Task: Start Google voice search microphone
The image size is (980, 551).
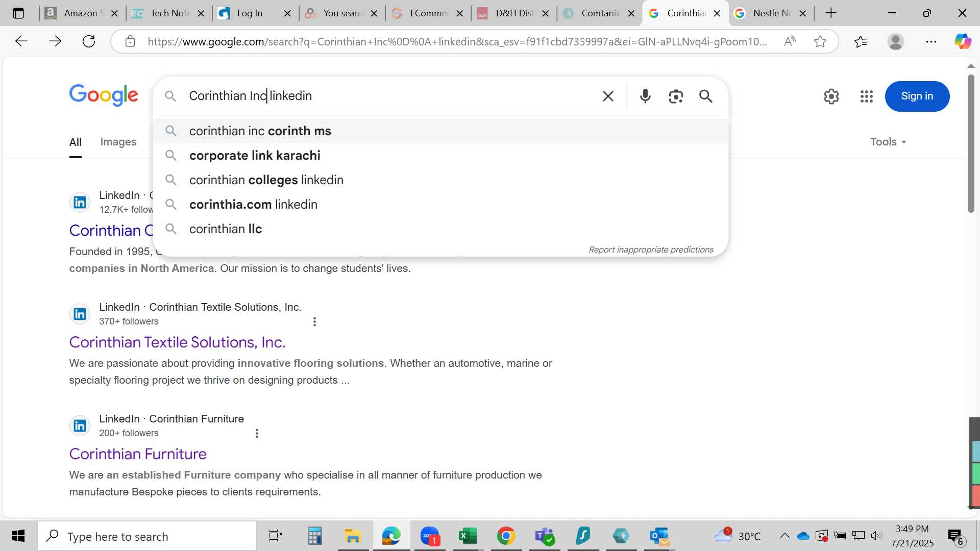Action: [x=645, y=96]
